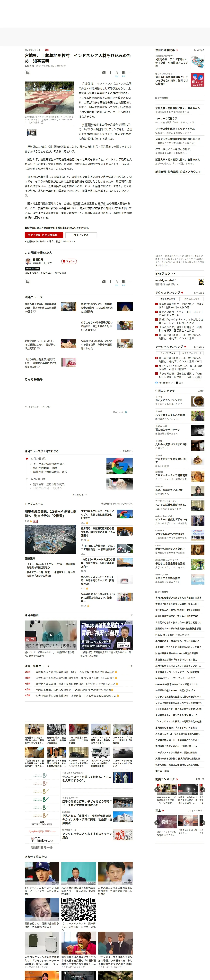Open 朝日新聞デジタルのトップページへ link

pyautogui.click(x=117, y=504)
